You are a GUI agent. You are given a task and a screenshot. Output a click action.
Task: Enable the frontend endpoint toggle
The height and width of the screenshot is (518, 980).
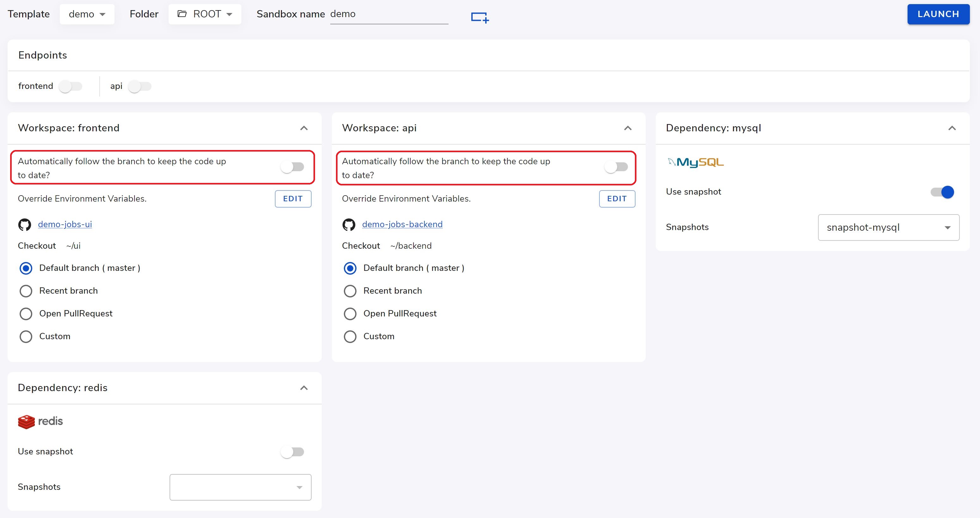70,86
